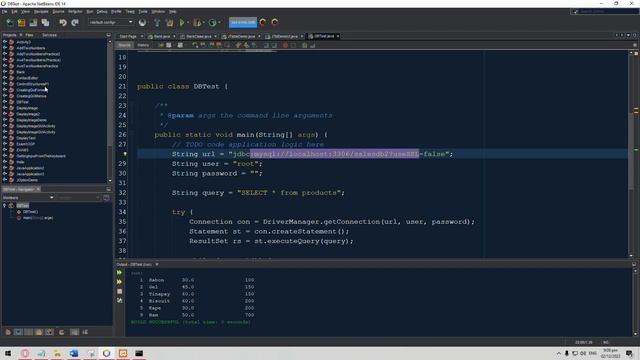Click the History view button
The image size is (640, 360).
143,45
